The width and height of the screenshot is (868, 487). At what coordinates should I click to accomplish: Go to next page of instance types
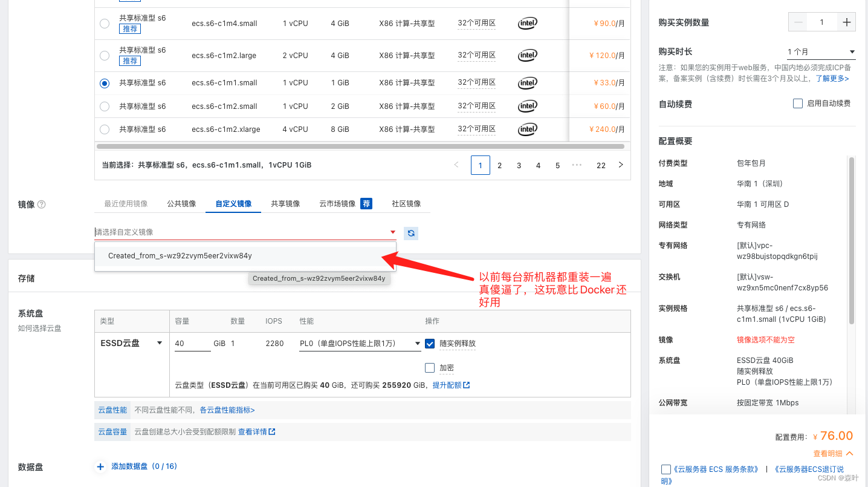tap(620, 165)
